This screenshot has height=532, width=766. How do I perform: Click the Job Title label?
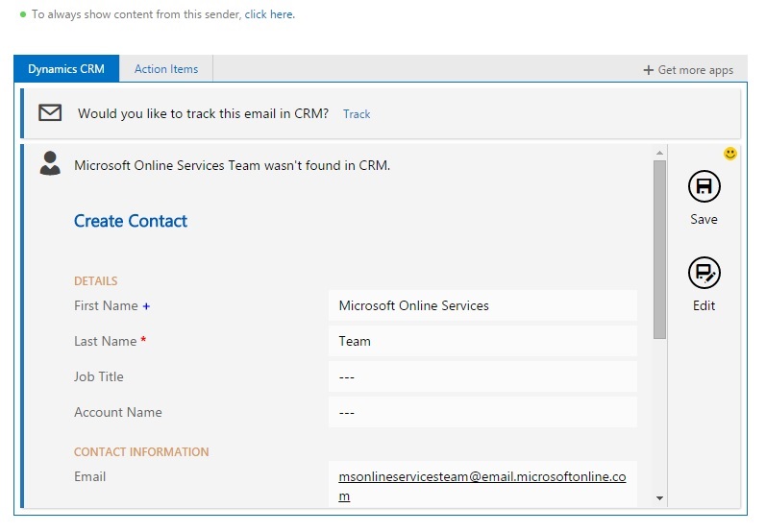99,376
